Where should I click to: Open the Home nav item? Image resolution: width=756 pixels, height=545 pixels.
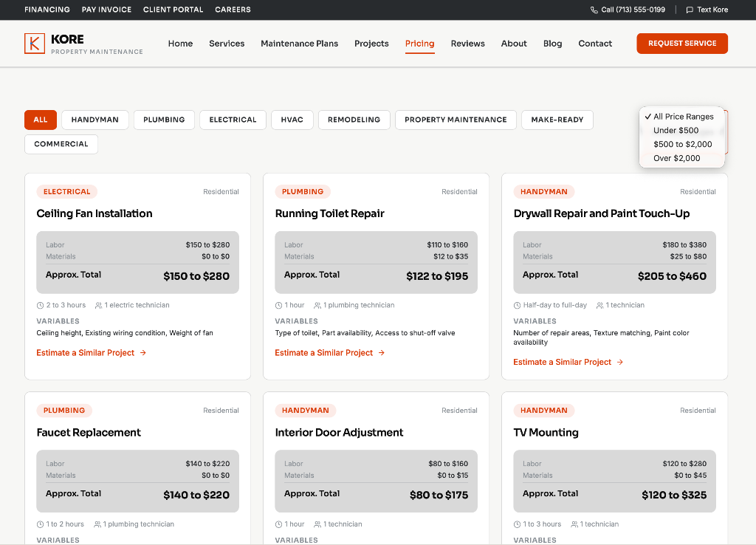pyautogui.click(x=180, y=44)
